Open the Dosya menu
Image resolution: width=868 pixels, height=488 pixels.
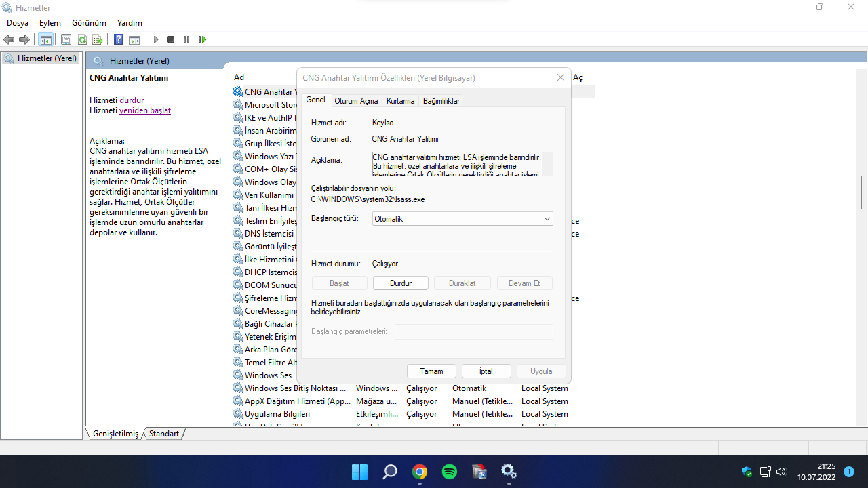(x=18, y=23)
